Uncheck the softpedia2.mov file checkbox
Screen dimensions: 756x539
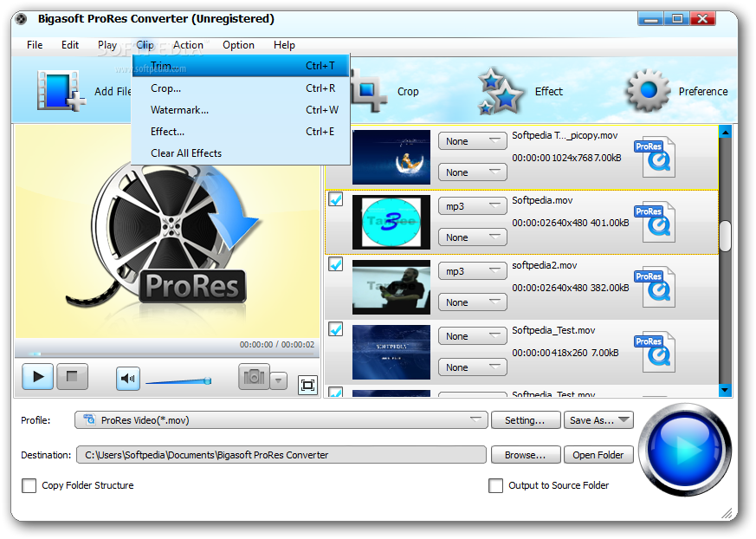click(x=336, y=264)
